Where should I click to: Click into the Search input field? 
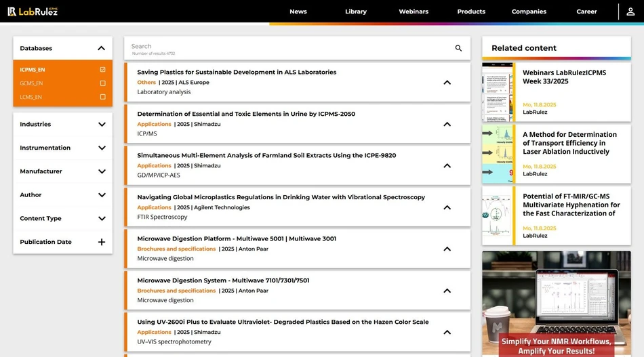(x=285, y=47)
